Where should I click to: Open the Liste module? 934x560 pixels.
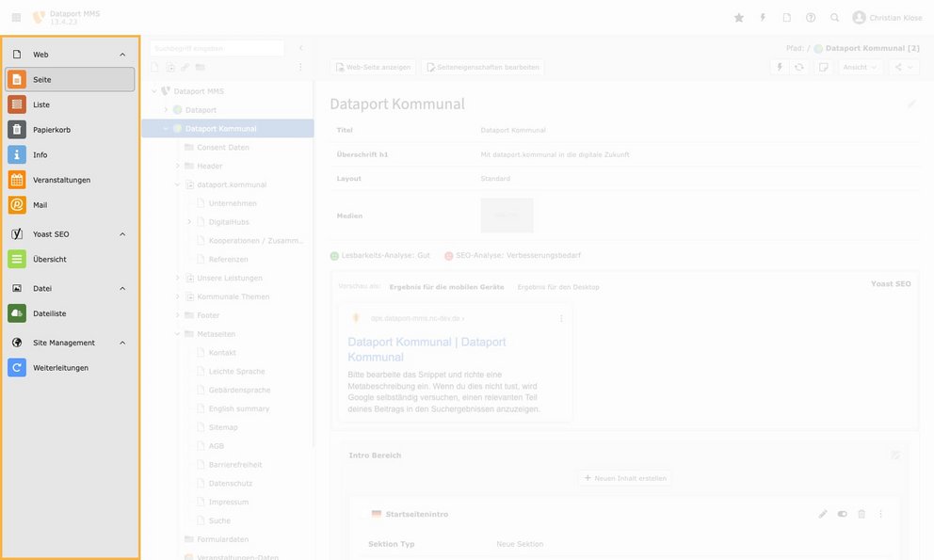[41, 104]
